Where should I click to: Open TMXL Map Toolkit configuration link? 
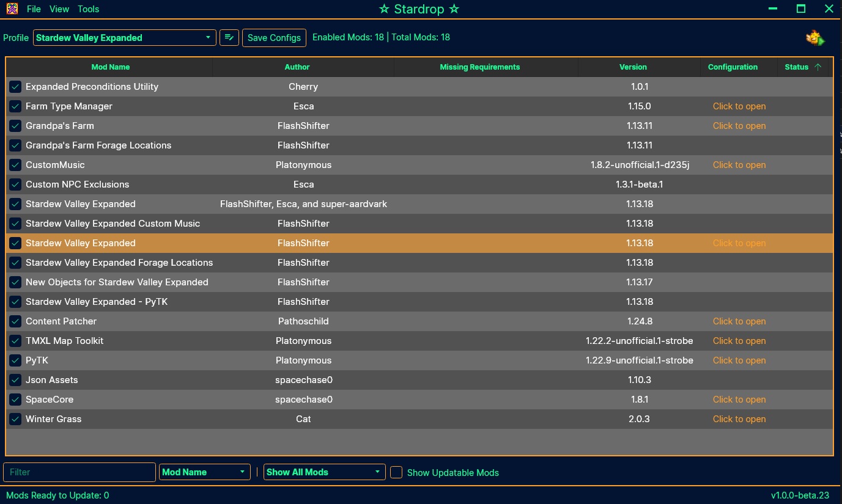(x=739, y=341)
